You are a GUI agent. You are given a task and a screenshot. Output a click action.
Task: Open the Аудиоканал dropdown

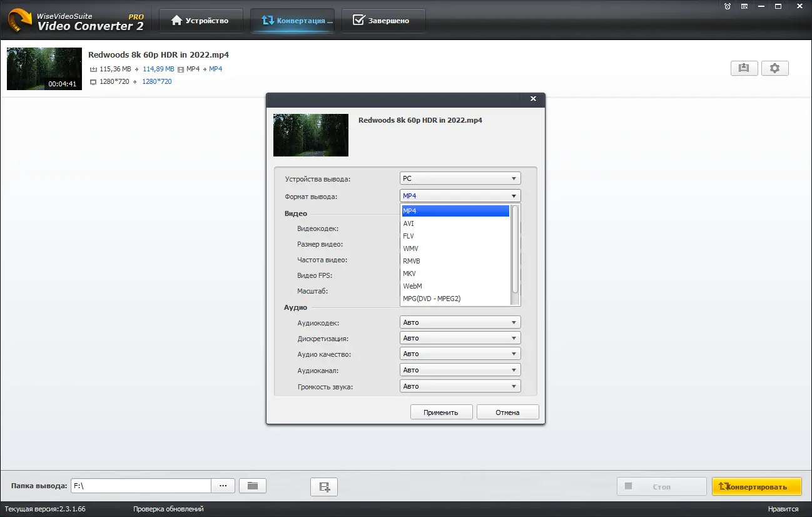460,370
